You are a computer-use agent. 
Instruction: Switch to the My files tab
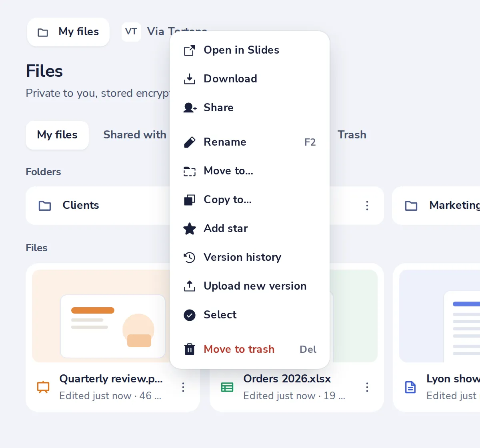tap(57, 135)
